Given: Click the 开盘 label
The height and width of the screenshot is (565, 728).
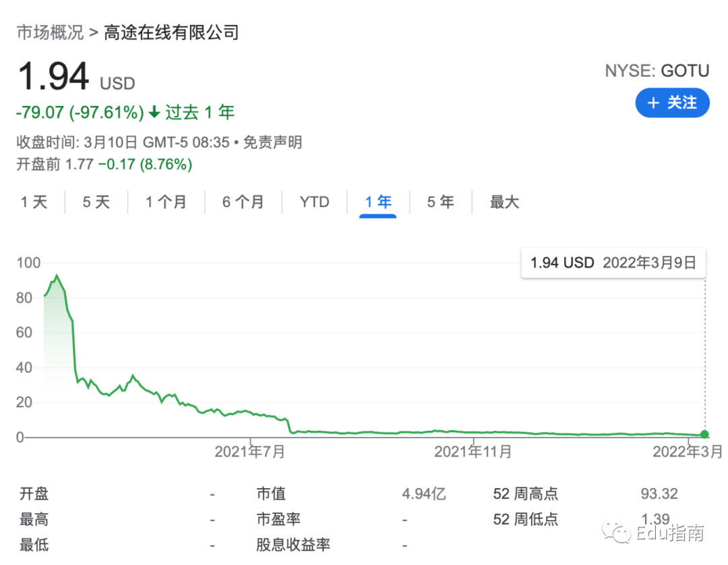Looking at the screenshot, I should tap(34, 494).
